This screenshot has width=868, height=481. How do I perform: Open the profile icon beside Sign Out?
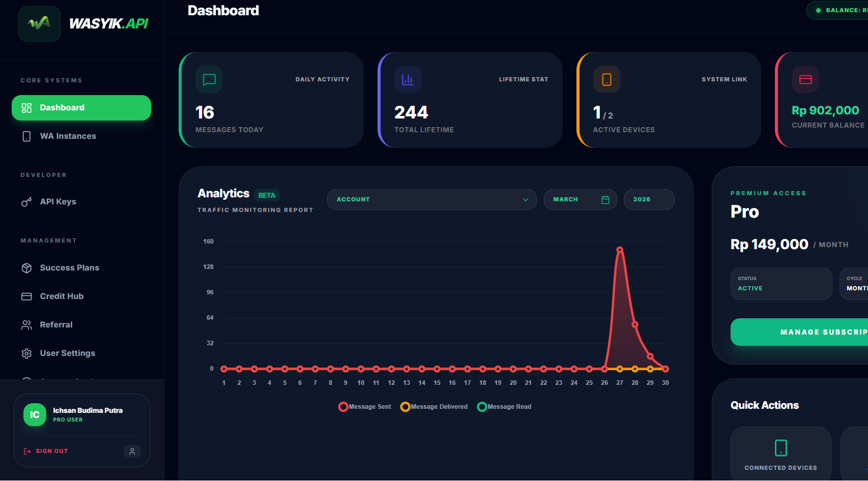point(132,451)
